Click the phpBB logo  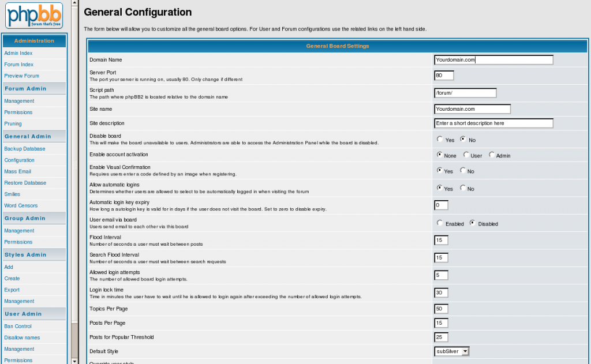pyautogui.click(x=34, y=16)
